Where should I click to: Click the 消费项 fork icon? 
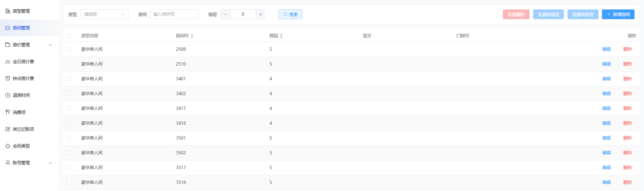[x=8, y=112]
